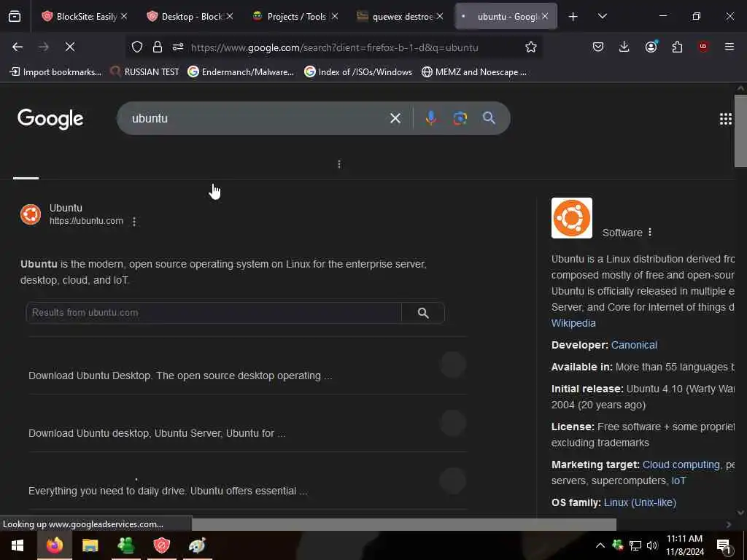Screen dimensions: 747x560
Task: Open RUSSIAN TEST bookmark
Action: tap(144, 72)
